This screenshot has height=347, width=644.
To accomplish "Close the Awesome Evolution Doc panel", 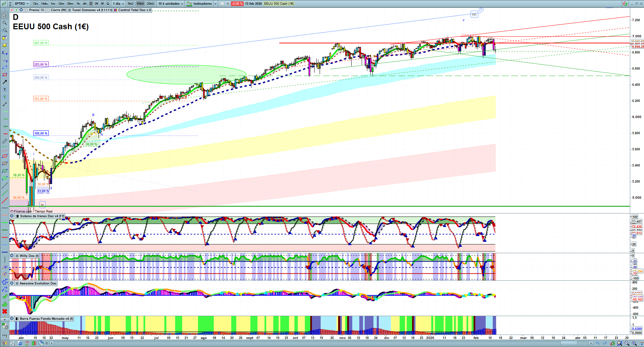I will [x=12, y=283].
